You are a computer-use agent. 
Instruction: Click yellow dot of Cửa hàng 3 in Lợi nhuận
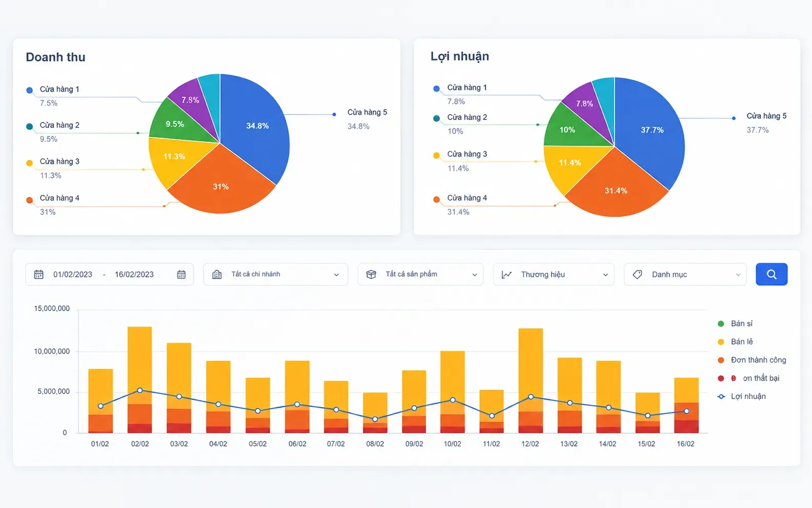[436, 155]
